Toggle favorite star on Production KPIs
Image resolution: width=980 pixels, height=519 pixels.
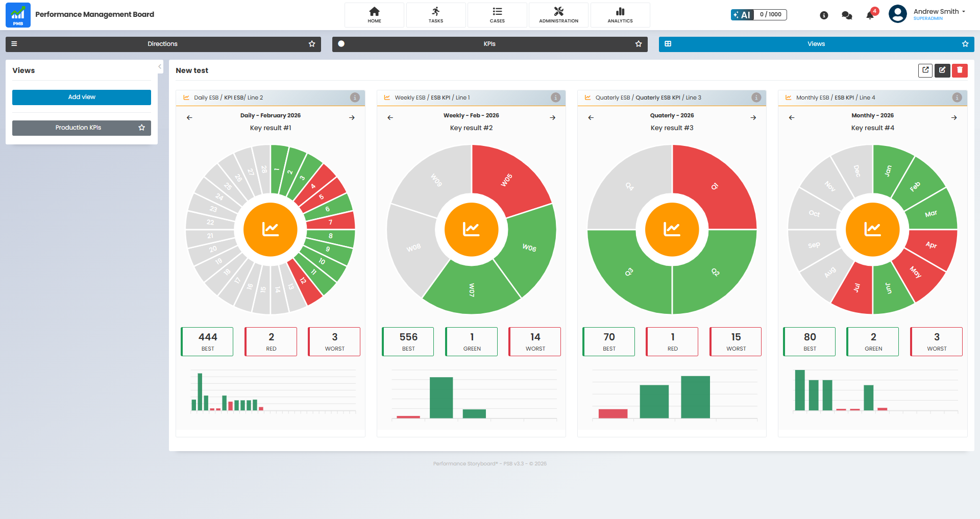pos(142,128)
